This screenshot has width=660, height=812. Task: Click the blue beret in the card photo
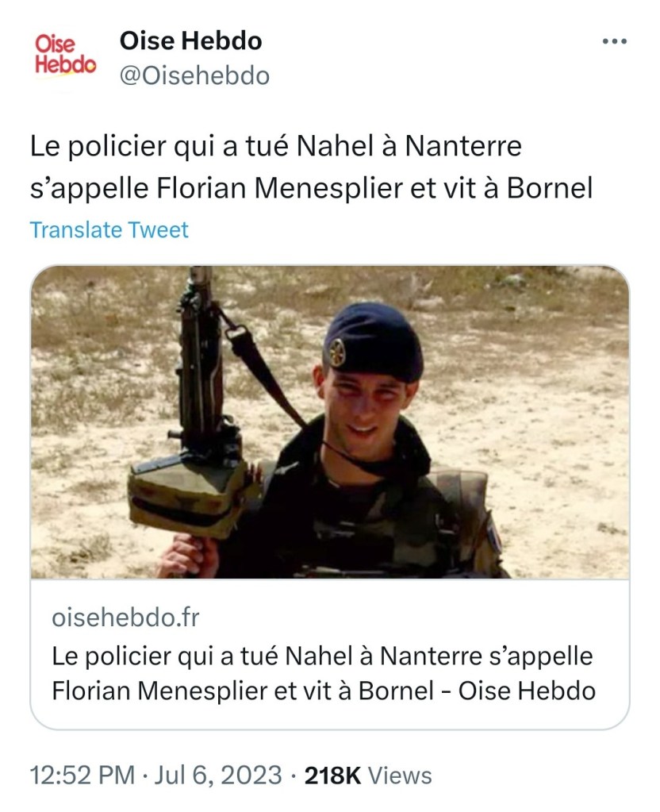click(373, 340)
